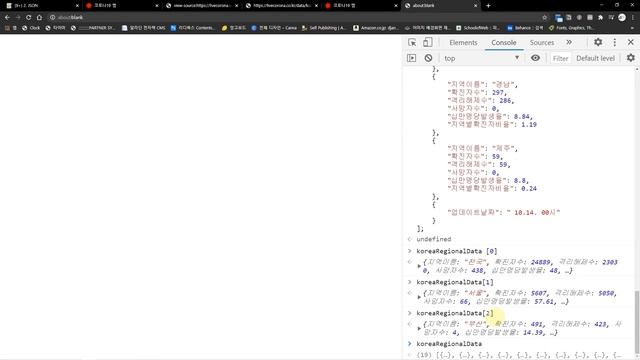Screen dimensions: 640x360
Task: Click the koreaRegionalData[2] command text
Action: (455, 313)
